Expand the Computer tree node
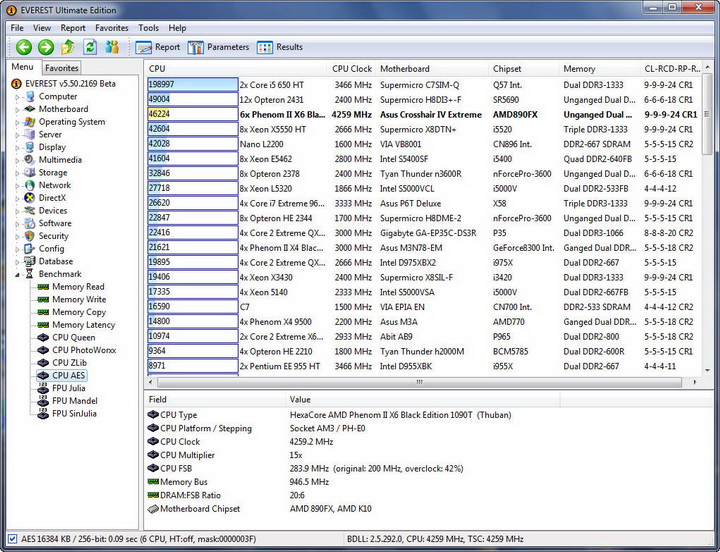Viewport: 720px width, 552px height. pos(17,97)
